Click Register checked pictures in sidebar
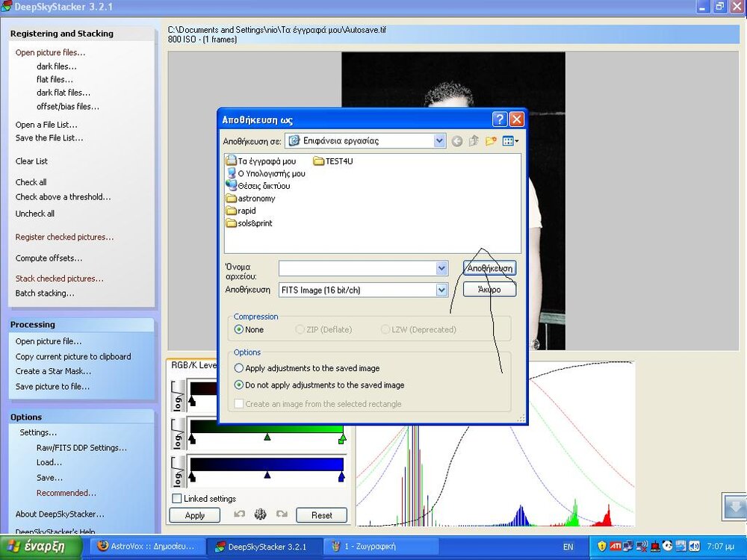Viewport: 747px width, 560px height. tap(64, 237)
